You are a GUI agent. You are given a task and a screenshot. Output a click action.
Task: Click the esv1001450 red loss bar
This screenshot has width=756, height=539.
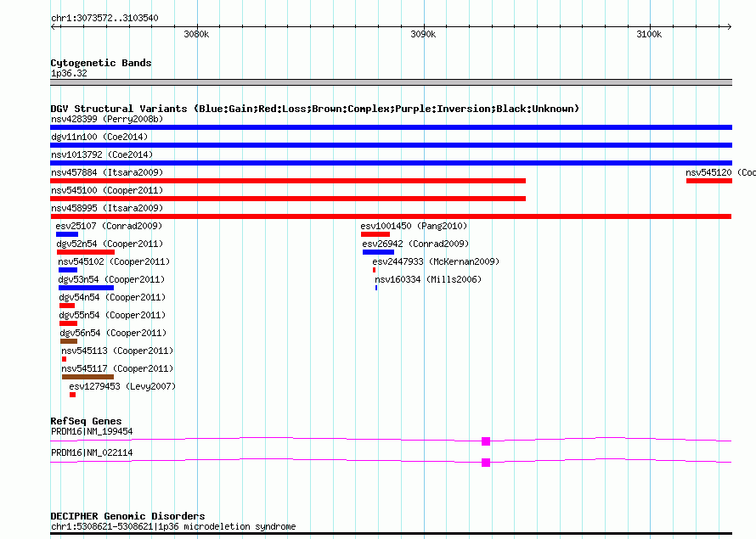[x=375, y=234]
